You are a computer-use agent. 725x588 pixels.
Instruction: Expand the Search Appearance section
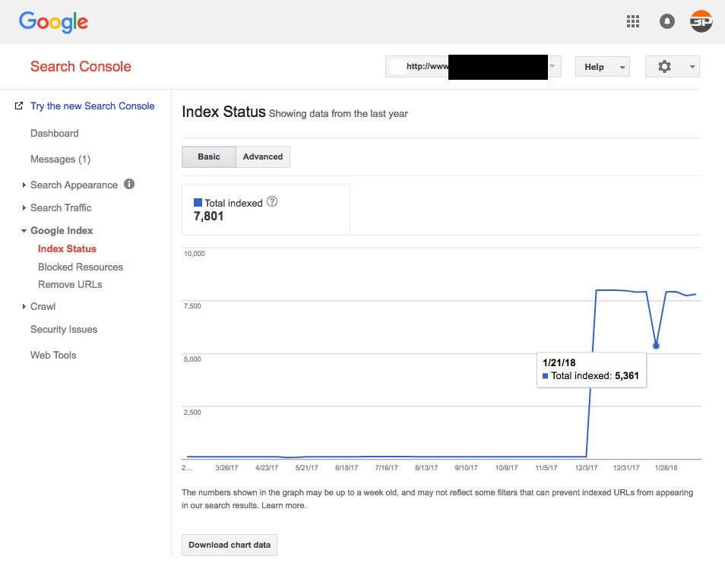click(x=24, y=185)
